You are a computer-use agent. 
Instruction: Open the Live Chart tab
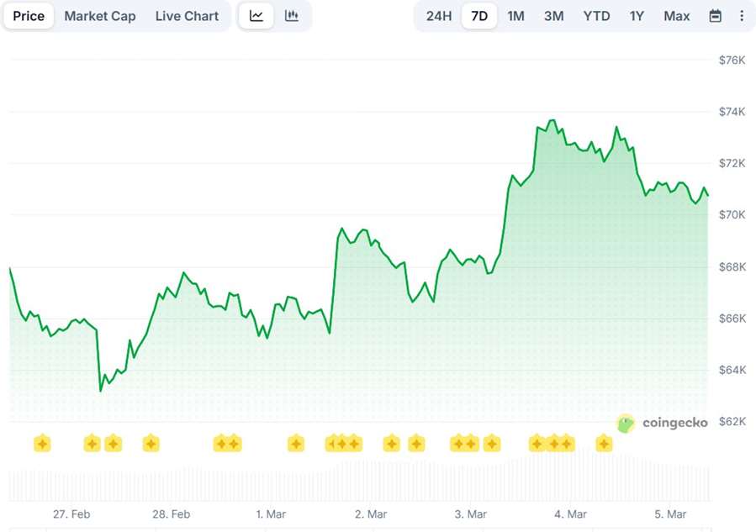pyautogui.click(x=187, y=16)
